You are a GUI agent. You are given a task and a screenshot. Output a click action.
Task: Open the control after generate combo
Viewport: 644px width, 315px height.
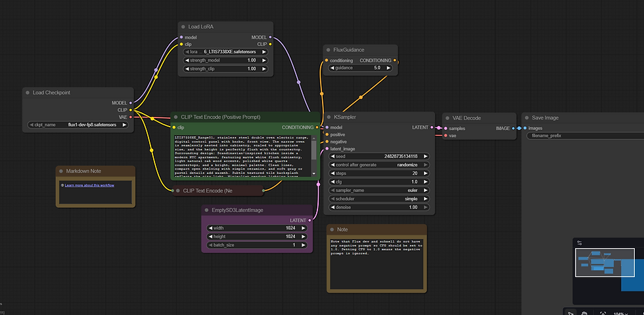(x=379, y=165)
